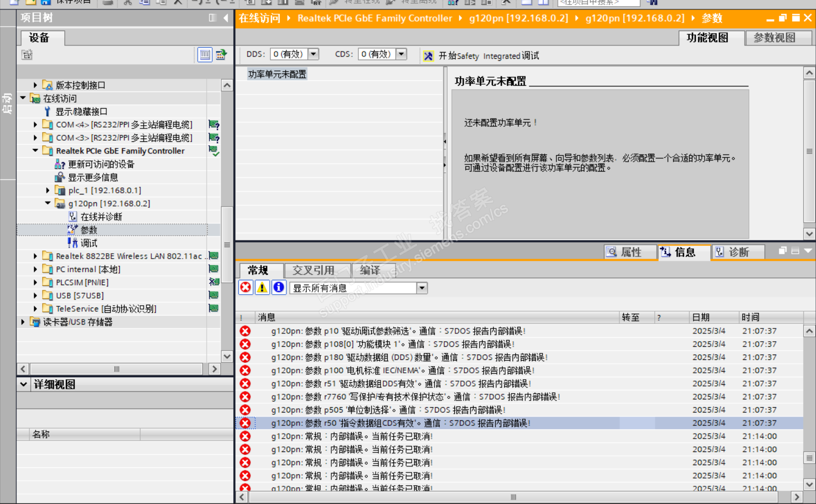Click the 时间 column header

[x=771, y=317]
